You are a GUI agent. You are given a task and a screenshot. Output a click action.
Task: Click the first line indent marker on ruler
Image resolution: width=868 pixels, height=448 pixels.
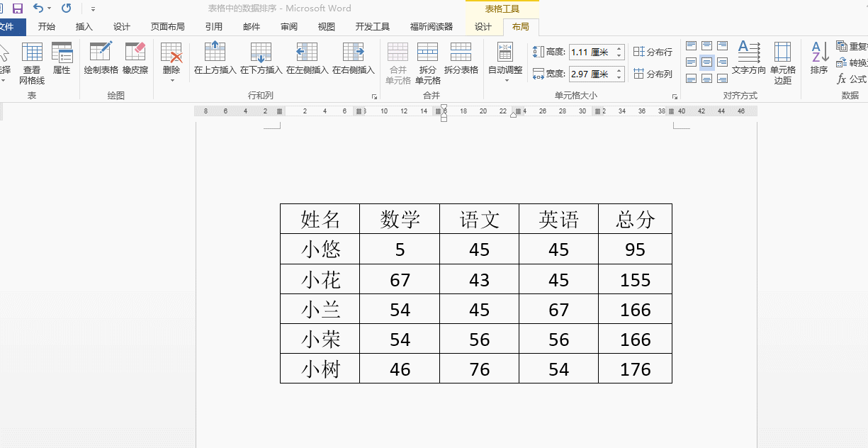coord(444,107)
